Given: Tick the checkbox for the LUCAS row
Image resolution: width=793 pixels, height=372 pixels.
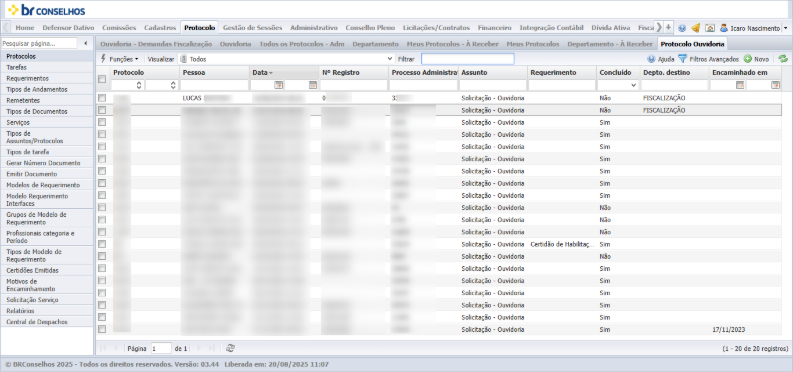Looking at the screenshot, I should pyautogui.click(x=102, y=98).
